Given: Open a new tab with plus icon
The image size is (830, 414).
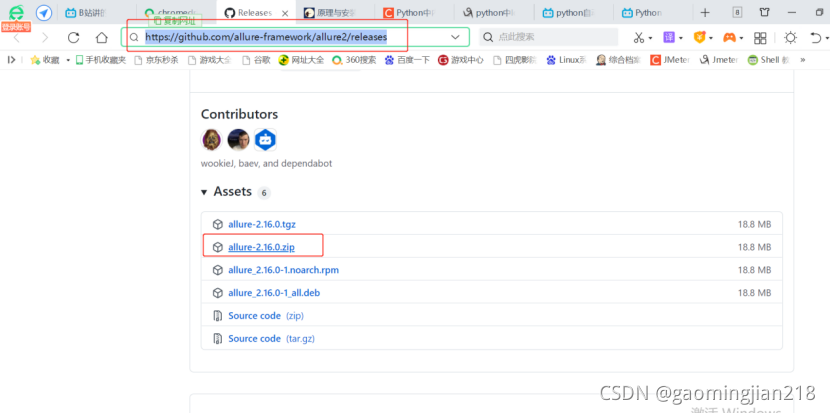Looking at the screenshot, I should [x=705, y=13].
